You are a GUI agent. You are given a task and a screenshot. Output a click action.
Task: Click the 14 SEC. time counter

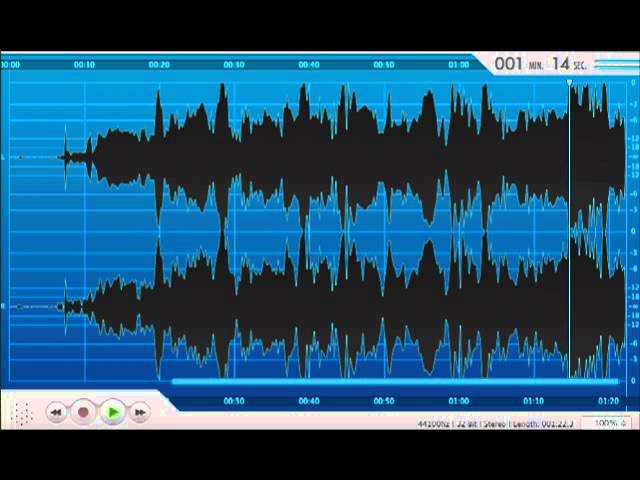[569, 64]
